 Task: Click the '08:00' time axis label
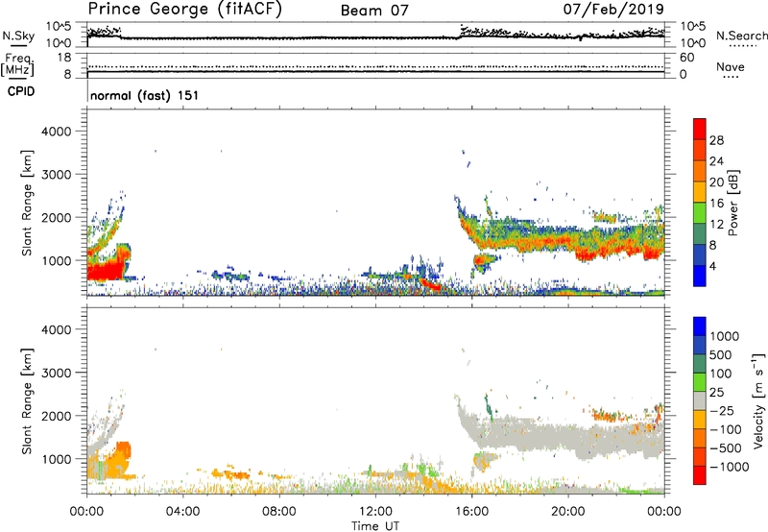coord(278,512)
